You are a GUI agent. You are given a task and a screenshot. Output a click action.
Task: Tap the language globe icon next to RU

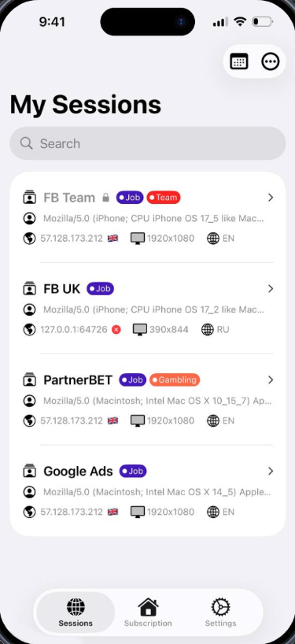[x=208, y=329]
